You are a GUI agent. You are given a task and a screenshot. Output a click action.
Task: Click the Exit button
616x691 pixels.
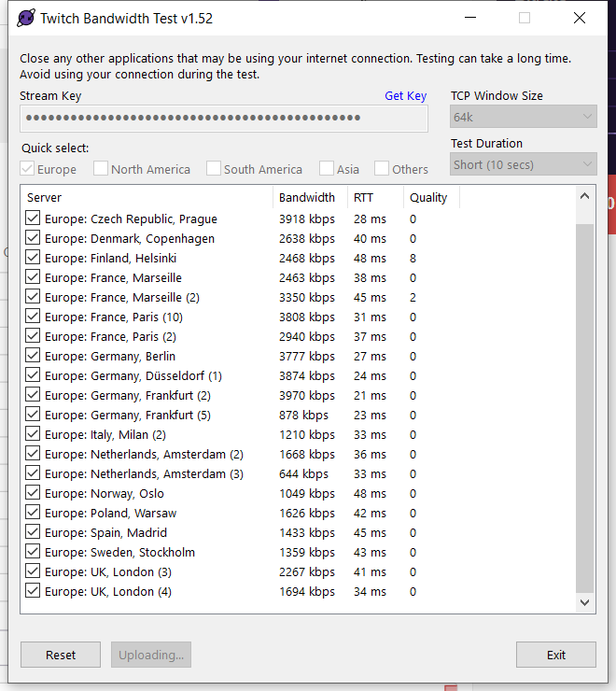point(556,655)
